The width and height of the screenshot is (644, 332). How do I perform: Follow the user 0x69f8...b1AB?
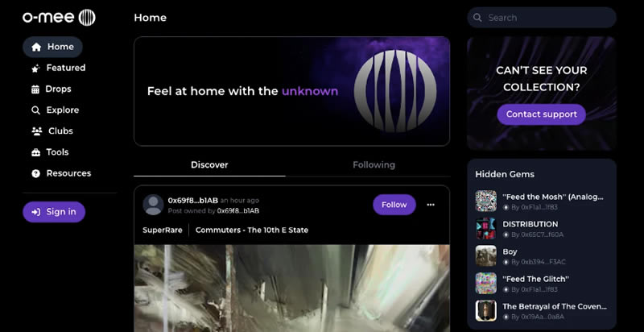click(394, 205)
